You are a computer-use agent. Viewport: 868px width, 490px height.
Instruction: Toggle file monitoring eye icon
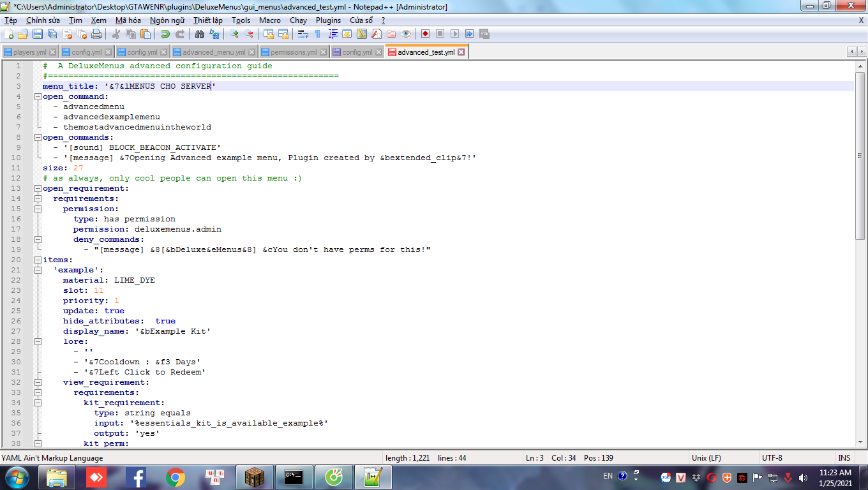[405, 34]
